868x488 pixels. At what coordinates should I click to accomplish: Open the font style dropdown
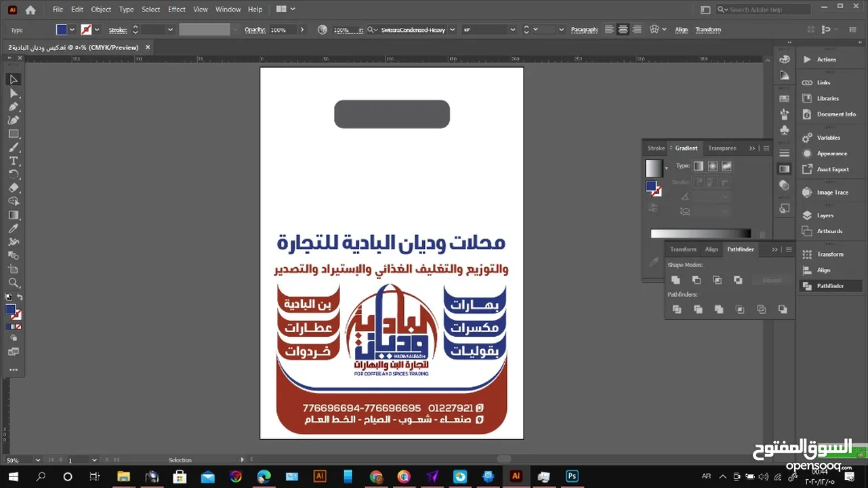tap(513, 30)
